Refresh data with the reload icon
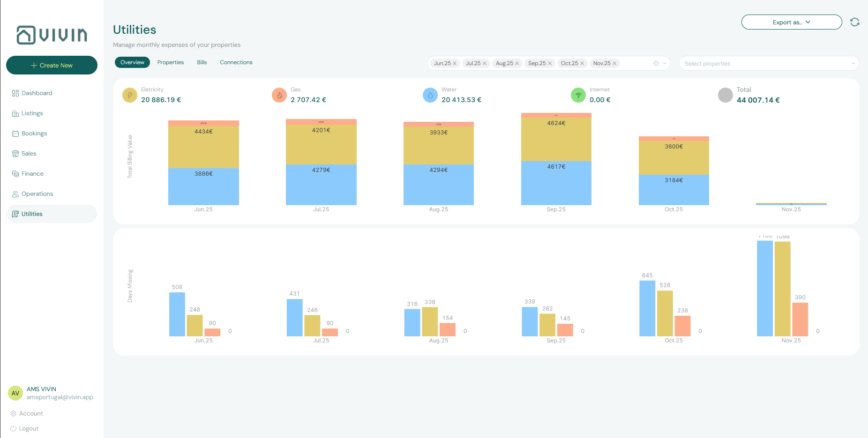Image resolution: width=868 pixels, height=438 pixels. click(854, 22)
